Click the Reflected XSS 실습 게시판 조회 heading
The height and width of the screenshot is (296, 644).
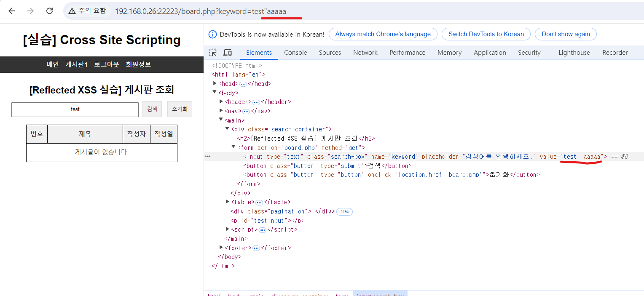[102, 90]
